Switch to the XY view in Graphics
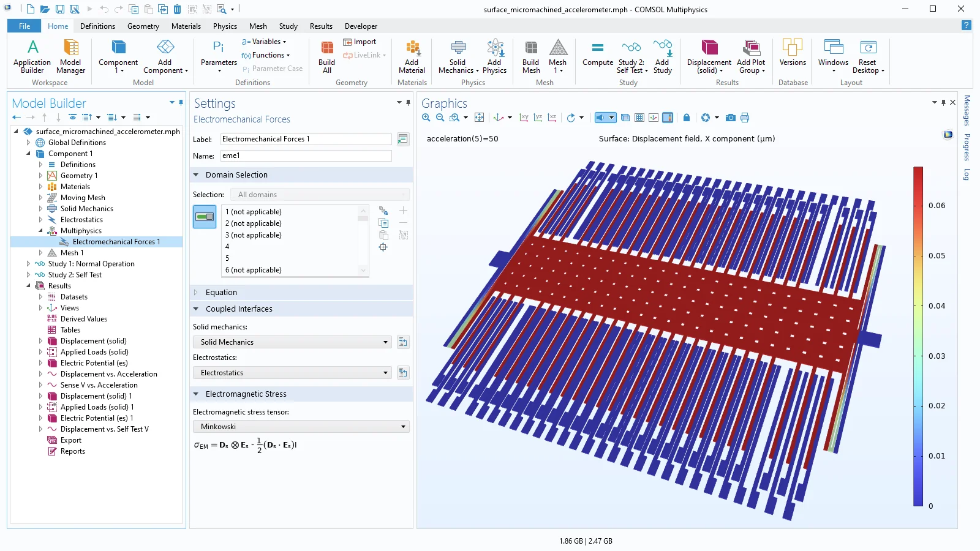Viewport: 980px width, 551px height. 524,118
